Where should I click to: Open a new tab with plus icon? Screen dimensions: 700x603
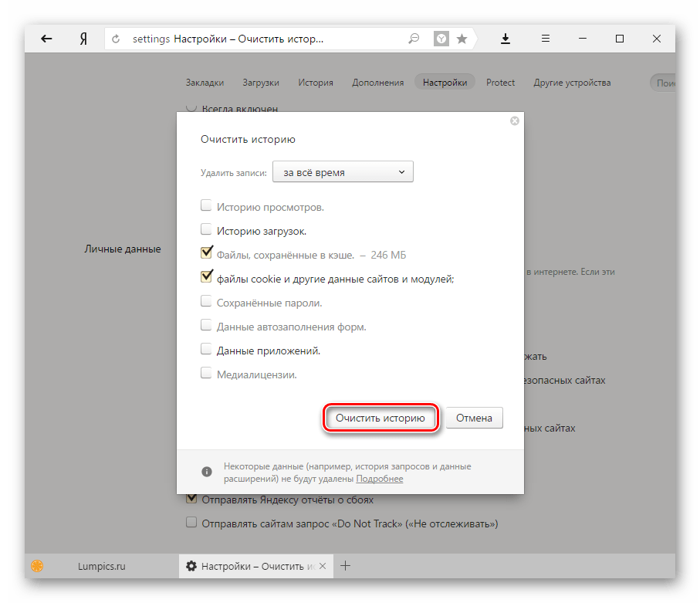(x=346, y=566)
